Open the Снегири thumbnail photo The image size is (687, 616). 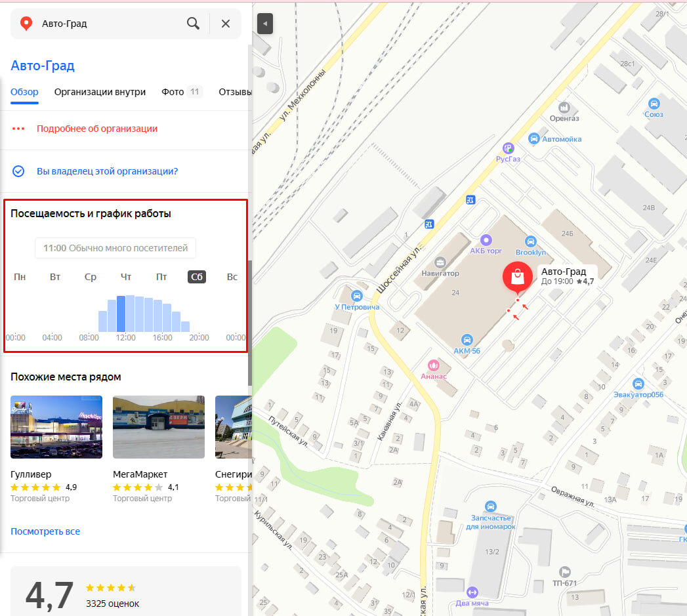[x=234, y=427]
